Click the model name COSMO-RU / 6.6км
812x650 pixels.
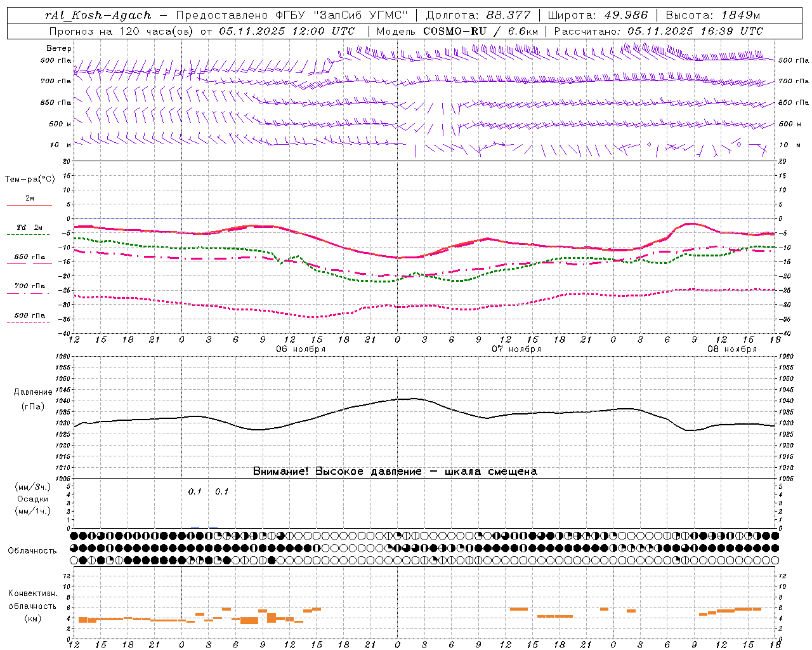coord(481,31)
